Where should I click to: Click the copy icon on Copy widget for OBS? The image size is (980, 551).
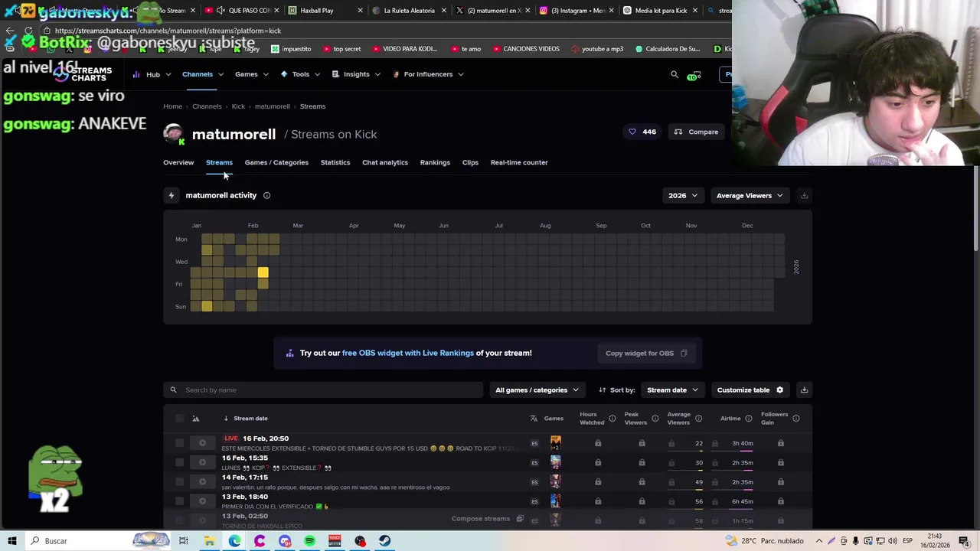pyautogui.click(x=684, y=354)
